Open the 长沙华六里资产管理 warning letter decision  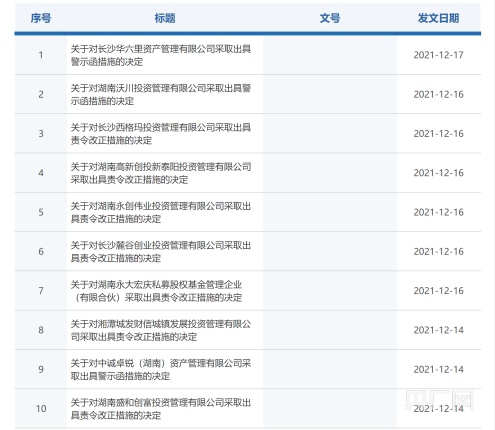pyautogui.click(x=161, y=55)
